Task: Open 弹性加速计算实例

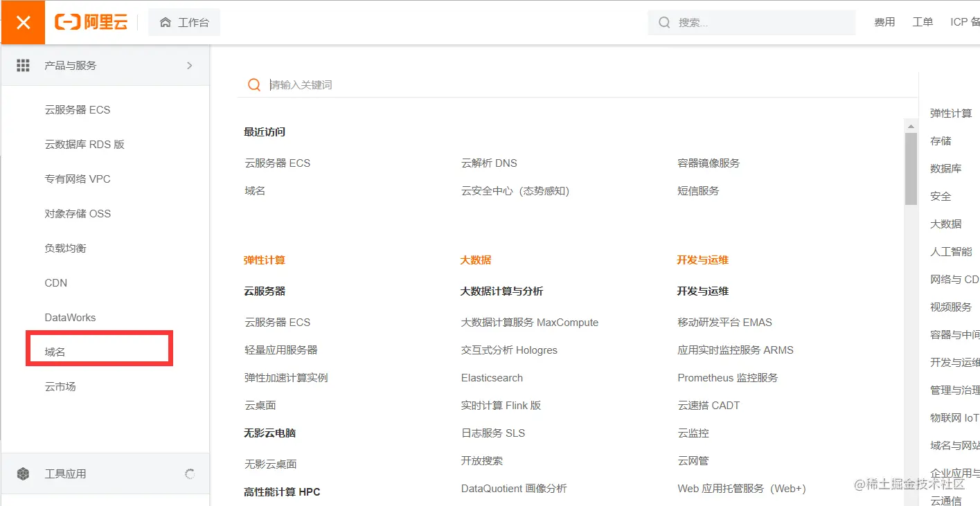Action: [x=286, y=377]
